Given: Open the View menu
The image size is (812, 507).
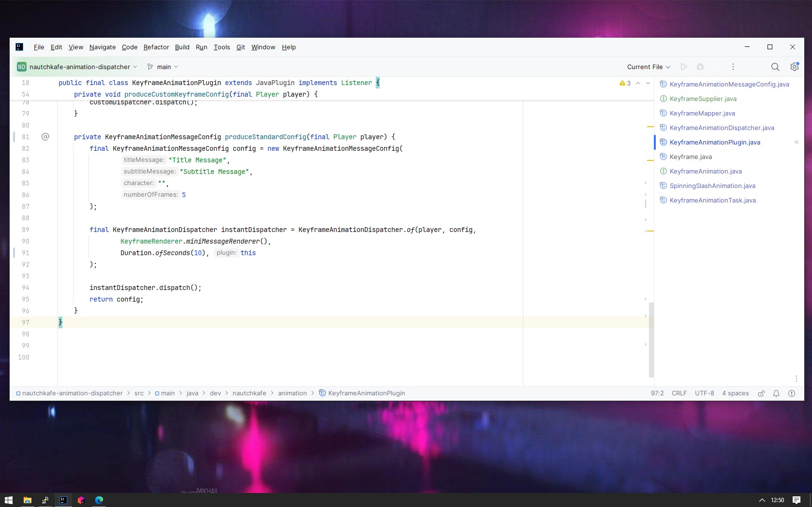Looking at the screenshot, I should tap(76, 47).
